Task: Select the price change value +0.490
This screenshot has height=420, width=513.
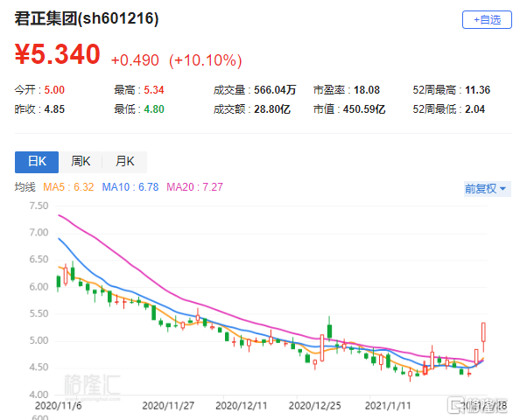Action: coord(135,60)
